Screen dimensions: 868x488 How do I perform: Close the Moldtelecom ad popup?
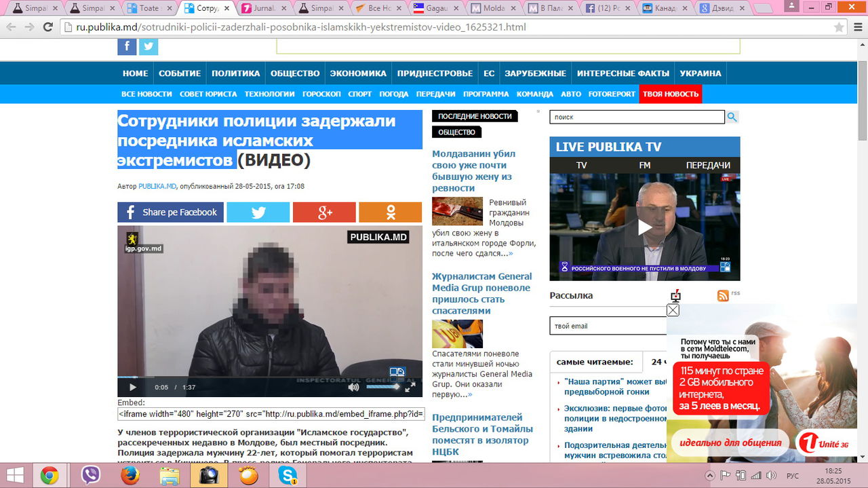[673, 310]
